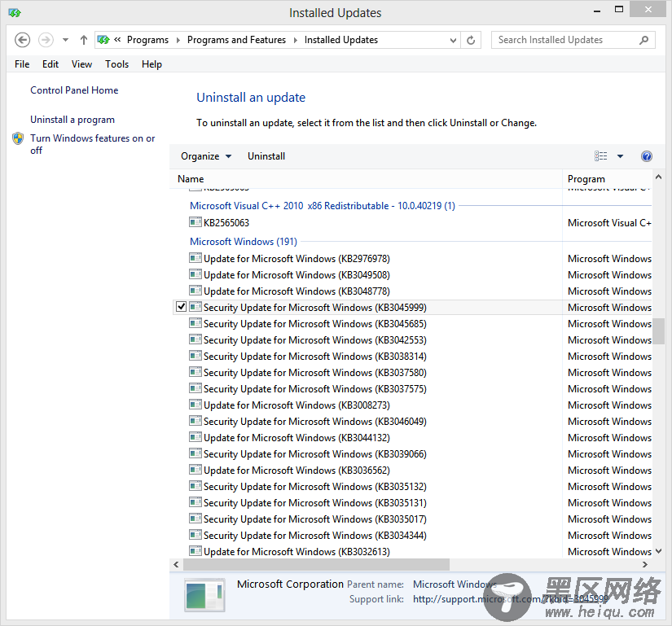Click icon of Update KB3044132
The image size is (672, 626).
coord(195,437)
